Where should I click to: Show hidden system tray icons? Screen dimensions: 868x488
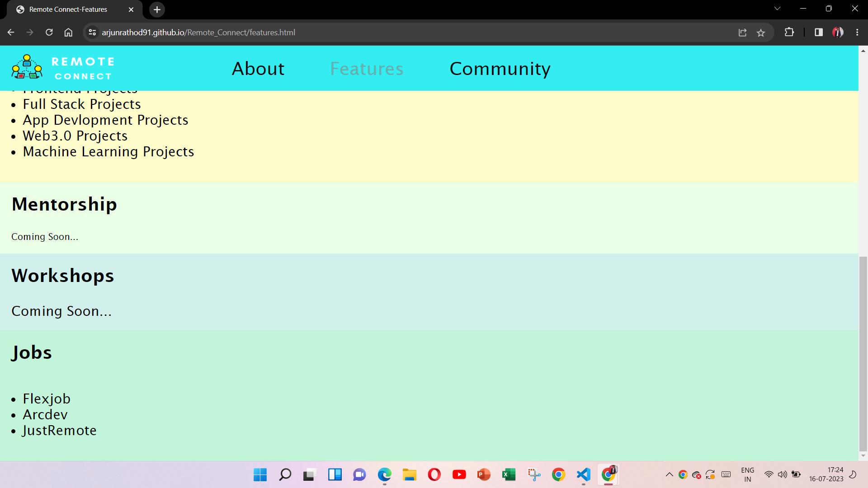pyautogui.click(x=669, y=474)
